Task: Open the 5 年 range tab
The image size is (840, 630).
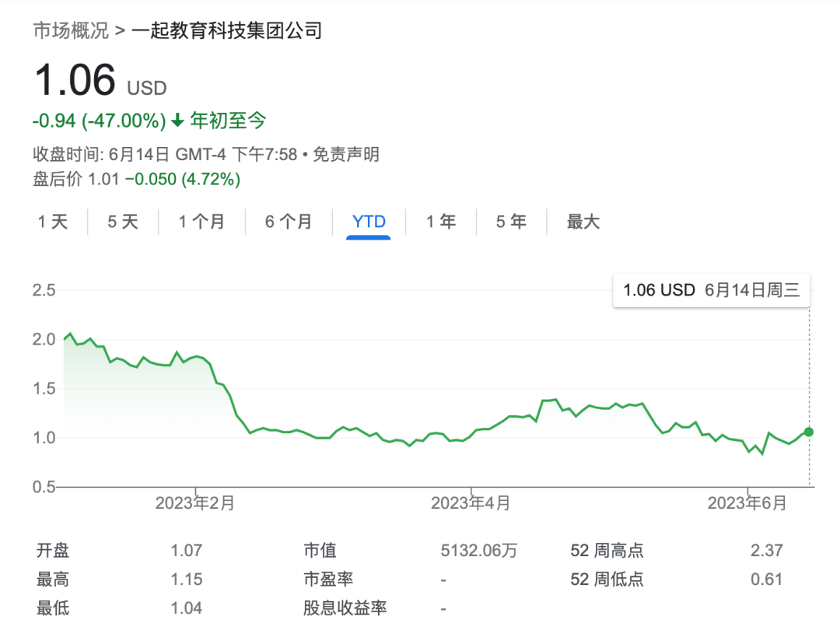Action: 511,222
